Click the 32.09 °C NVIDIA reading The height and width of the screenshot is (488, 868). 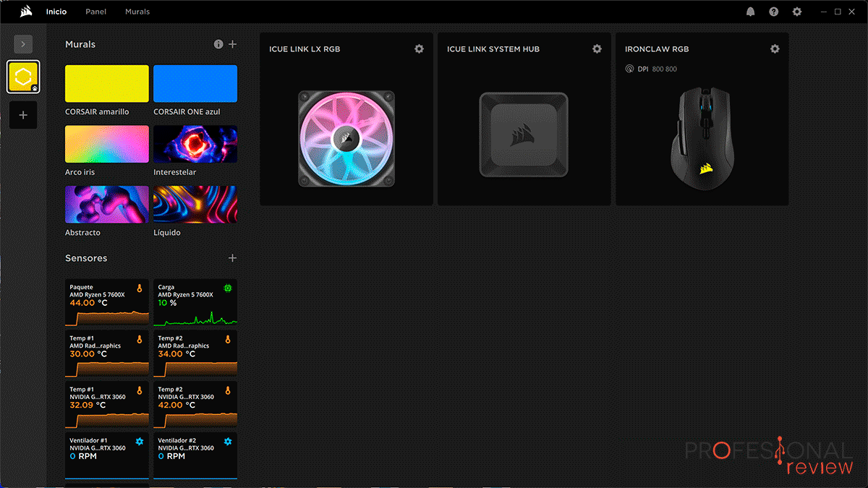tap(88, 406)
